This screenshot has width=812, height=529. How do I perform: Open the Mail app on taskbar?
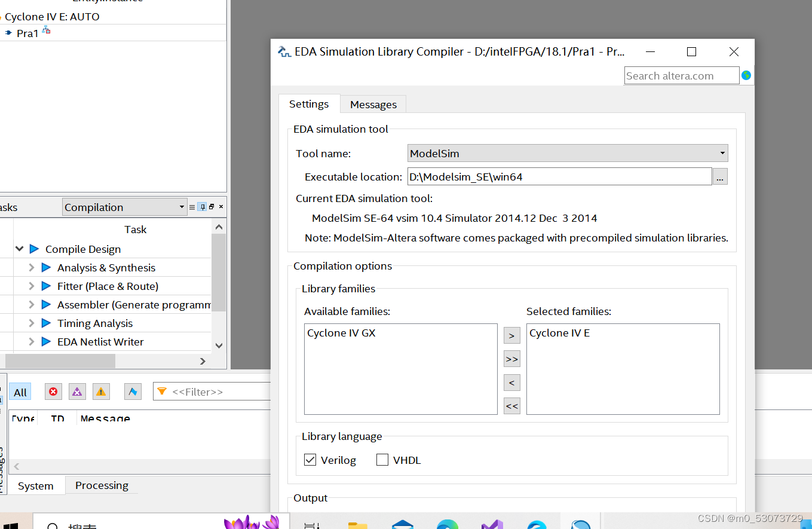point(403,524)
